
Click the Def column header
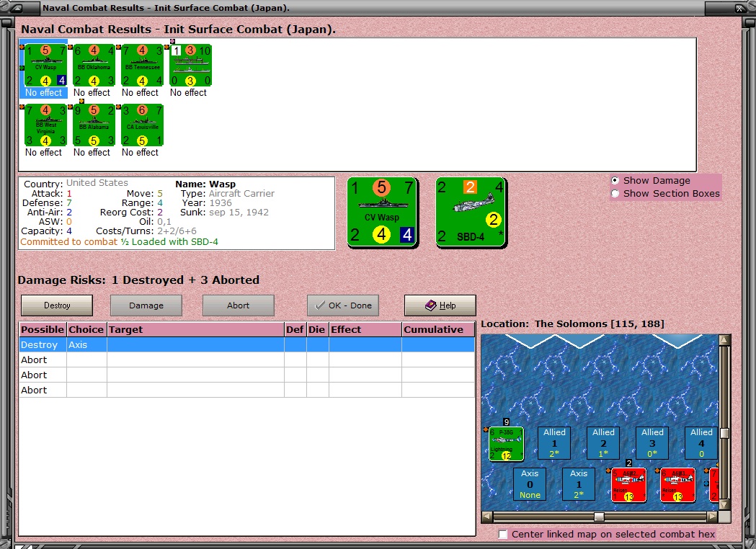pos(295,330)
